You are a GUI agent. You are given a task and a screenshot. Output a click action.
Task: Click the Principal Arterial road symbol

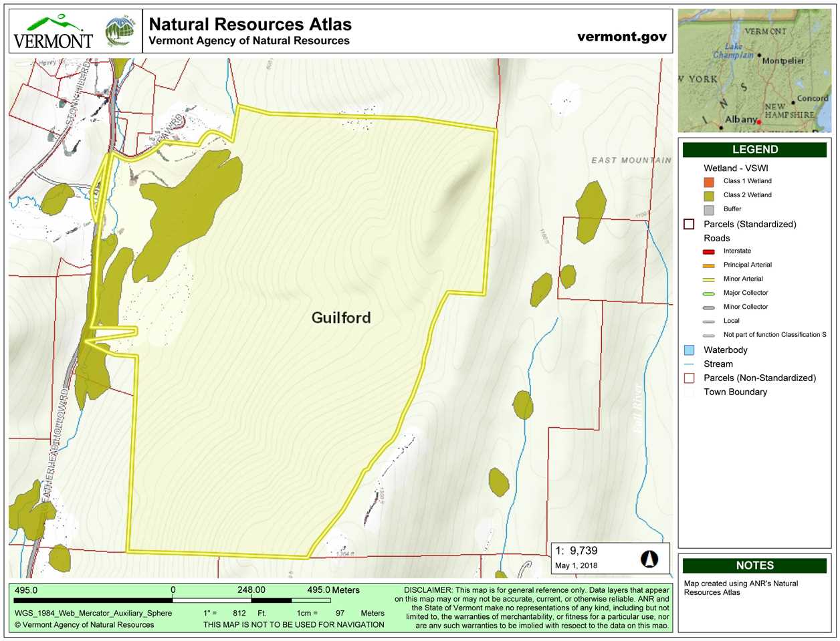[709, 265]
